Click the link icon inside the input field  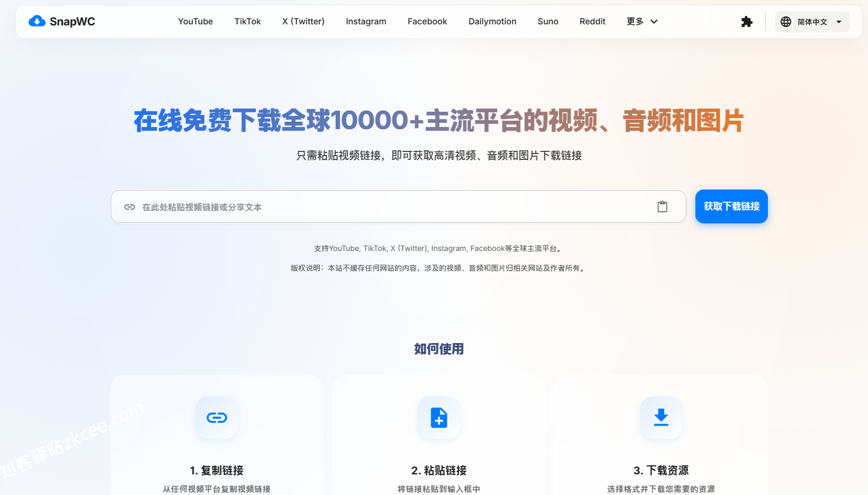(130, 207)
